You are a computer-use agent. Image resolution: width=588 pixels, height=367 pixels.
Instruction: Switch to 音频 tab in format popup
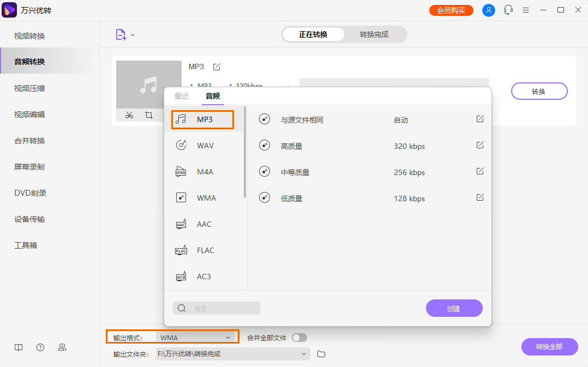(x=213, y=96)
